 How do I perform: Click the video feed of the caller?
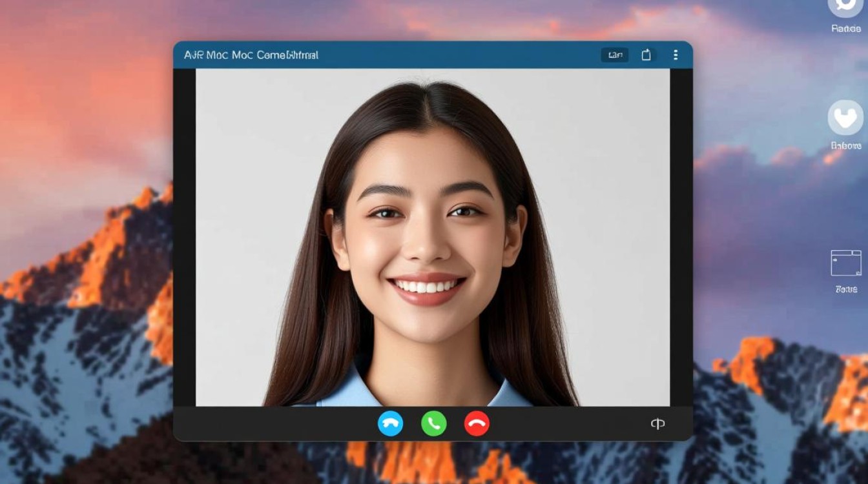[x=433, y=237]
